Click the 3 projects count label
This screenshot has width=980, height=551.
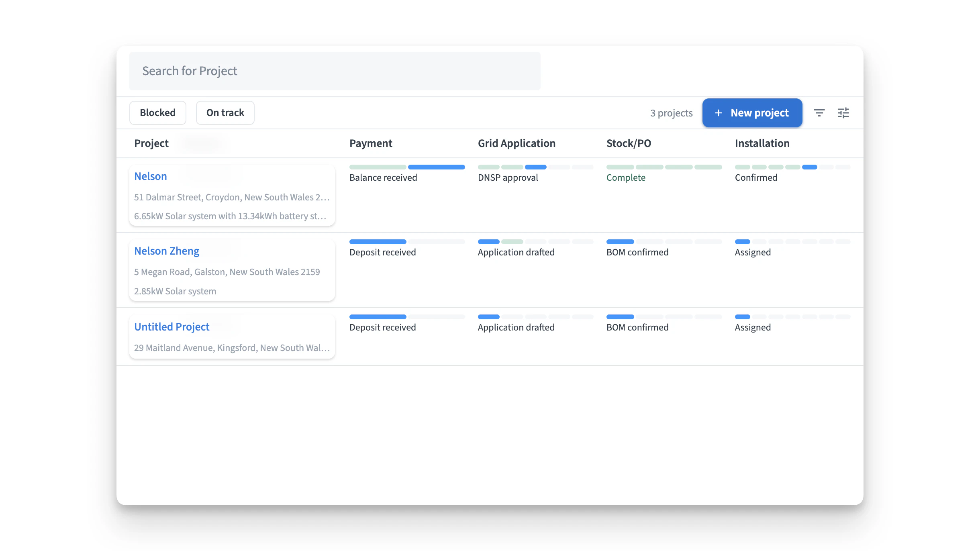[672, 113]
